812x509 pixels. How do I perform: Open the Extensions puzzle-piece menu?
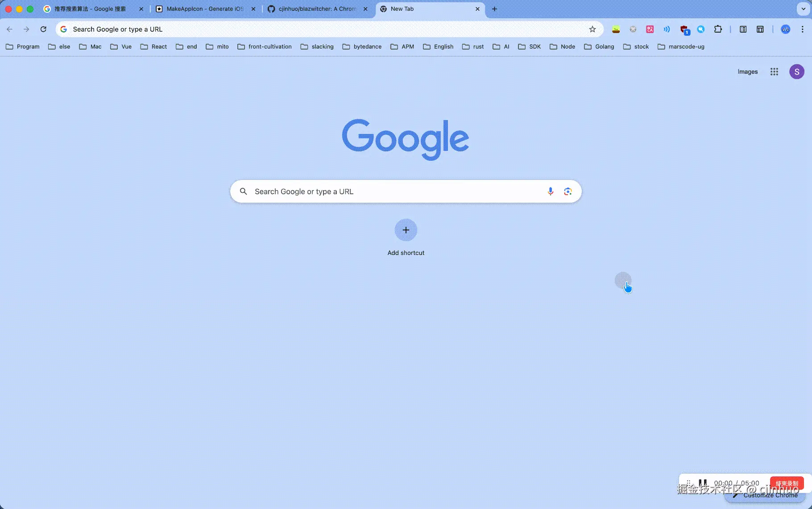(x=718, y=29)
